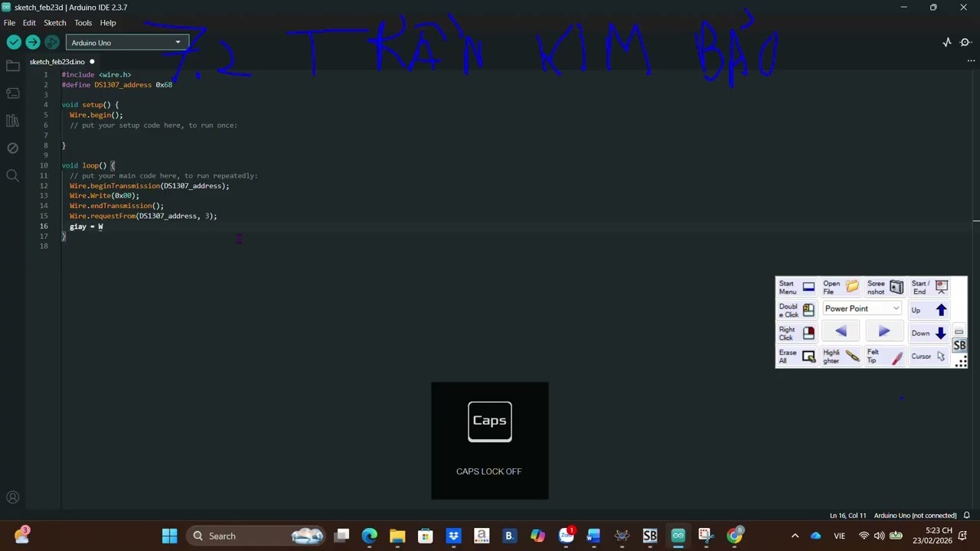The width and height of the screenshot is (980, 551).
Task: Open the sidebar Search panel
Action: click(12, 176)
